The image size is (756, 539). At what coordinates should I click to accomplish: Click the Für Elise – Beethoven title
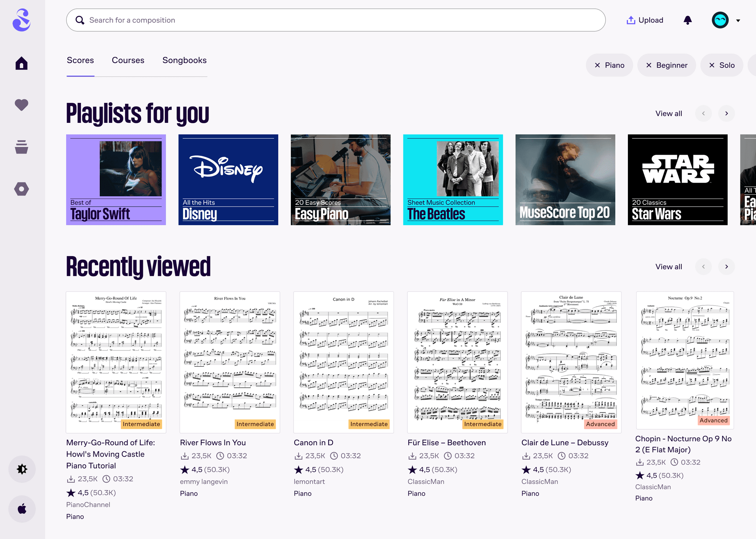[447, 443]
